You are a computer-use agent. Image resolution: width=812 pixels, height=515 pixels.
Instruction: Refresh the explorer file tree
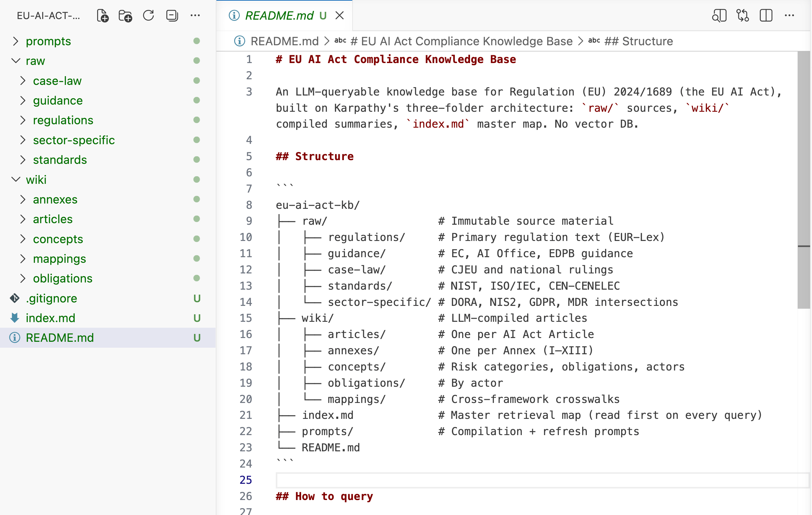click(x=148, y=16)
